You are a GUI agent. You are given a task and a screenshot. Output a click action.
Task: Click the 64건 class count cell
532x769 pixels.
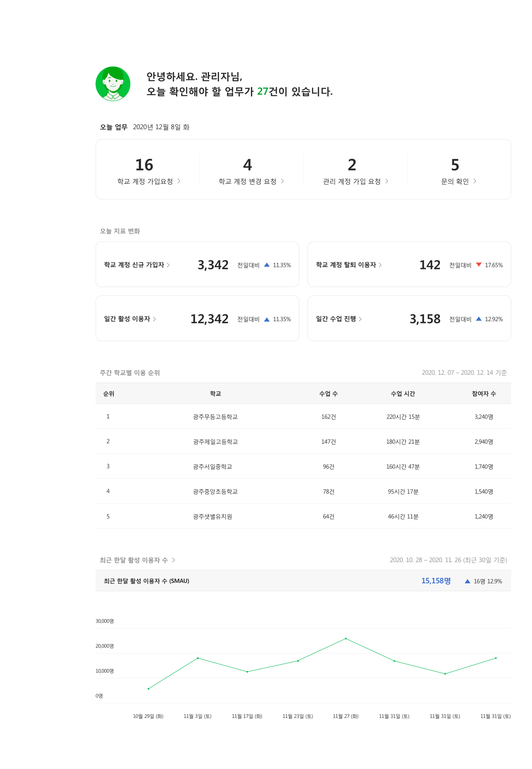(328, 517)
